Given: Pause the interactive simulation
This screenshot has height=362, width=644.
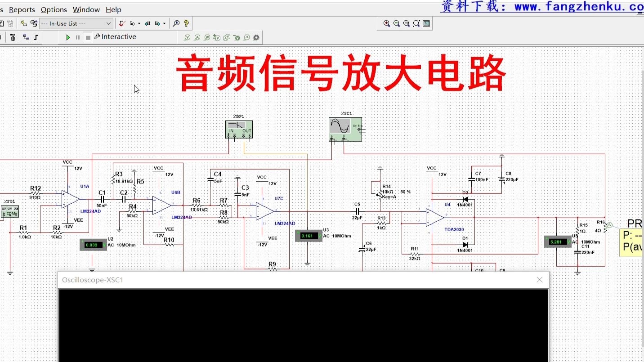Looking at the screenshot, I should 78,37.
